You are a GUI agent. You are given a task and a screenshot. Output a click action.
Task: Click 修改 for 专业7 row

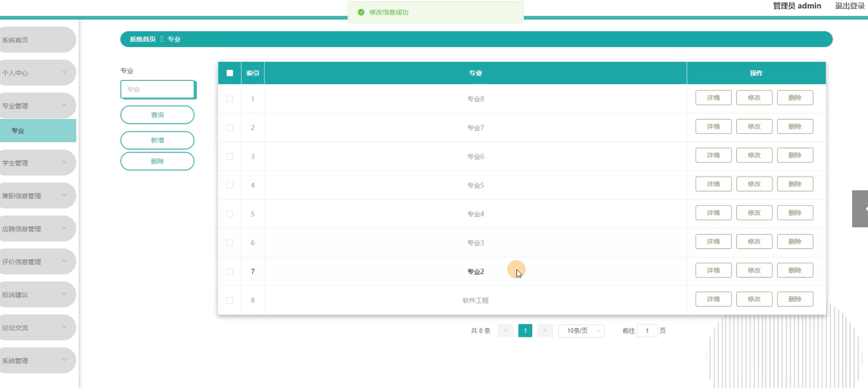[754, 126]
